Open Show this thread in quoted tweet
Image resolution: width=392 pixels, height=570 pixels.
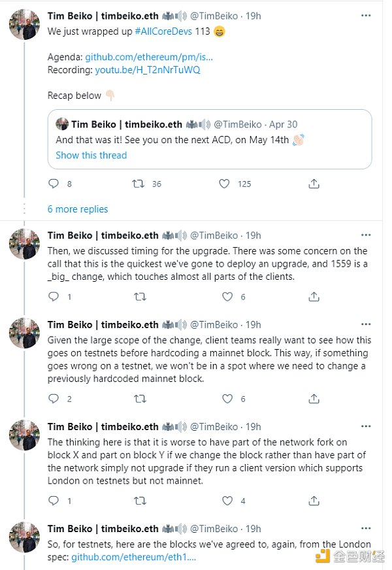91,155
